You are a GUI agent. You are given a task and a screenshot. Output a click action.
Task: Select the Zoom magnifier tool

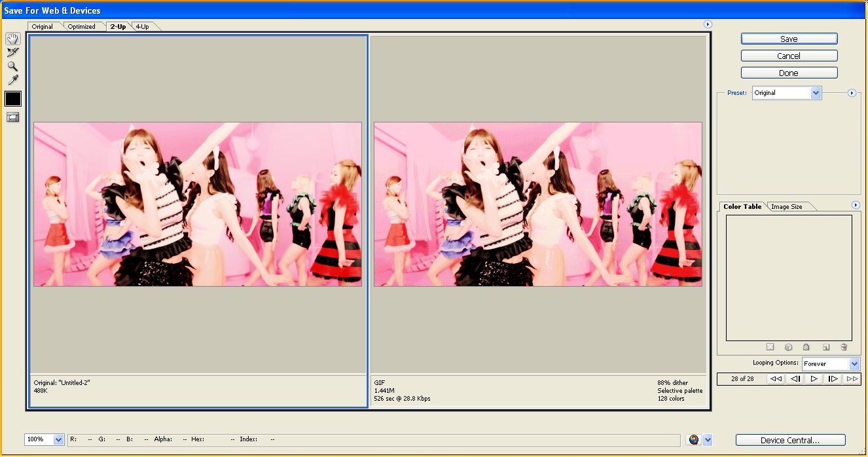click(13, 66)
